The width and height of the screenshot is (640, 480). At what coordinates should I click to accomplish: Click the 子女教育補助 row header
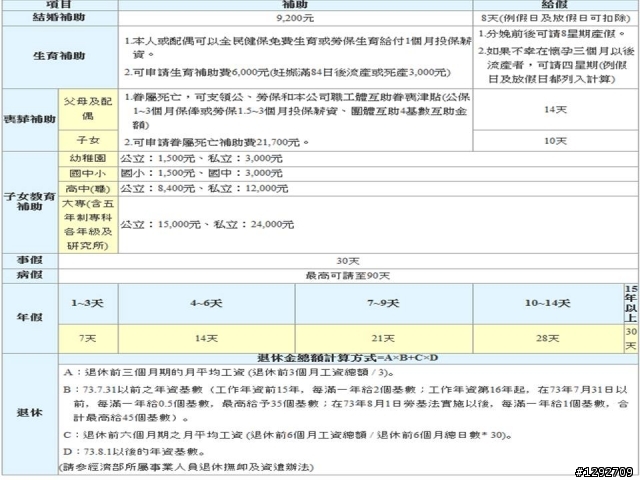pos(30,202)
